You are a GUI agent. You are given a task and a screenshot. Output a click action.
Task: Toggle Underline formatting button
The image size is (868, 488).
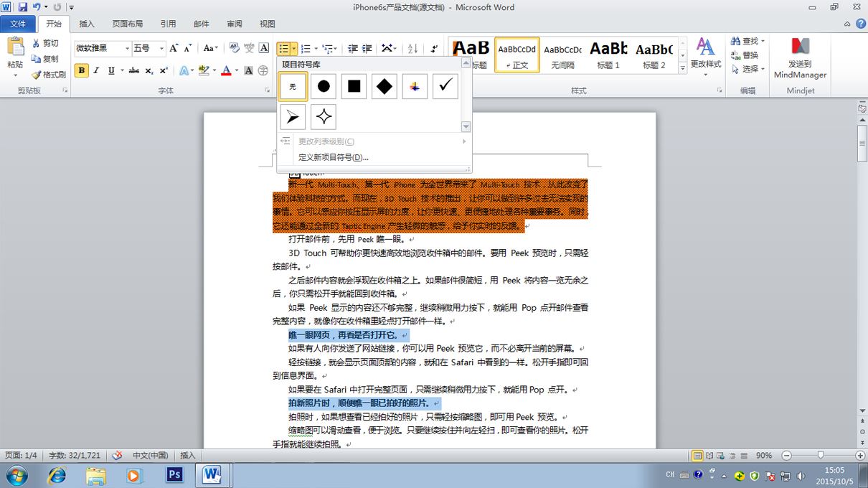coord(111,70)
